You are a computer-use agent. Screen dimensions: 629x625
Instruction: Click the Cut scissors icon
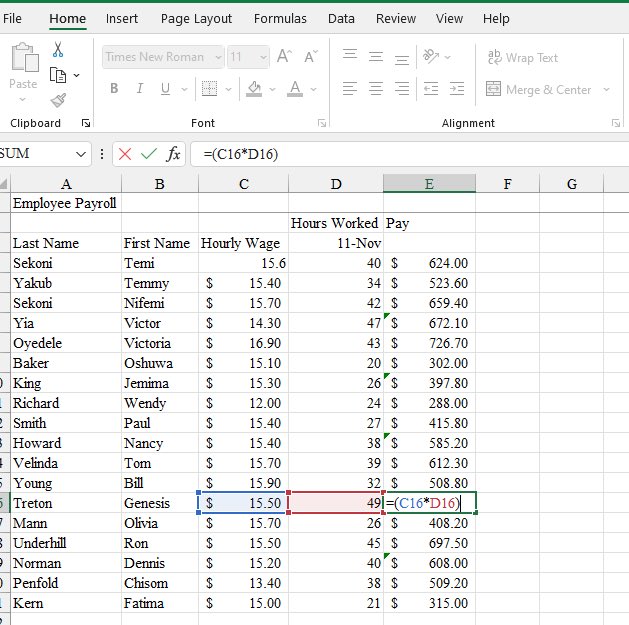tap(58, 49)
